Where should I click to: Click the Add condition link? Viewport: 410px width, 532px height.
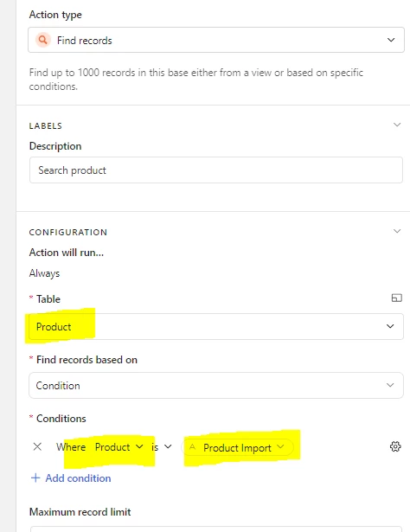point(78,478)
